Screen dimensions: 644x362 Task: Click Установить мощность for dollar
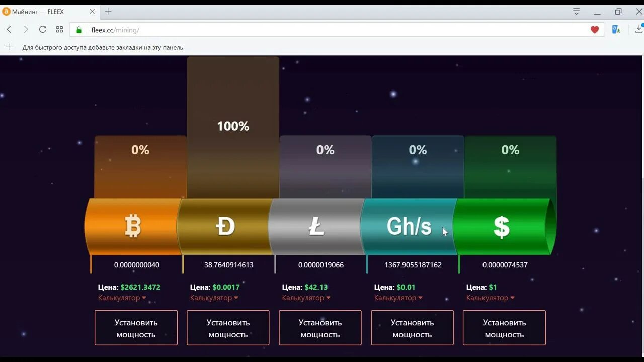coord(504,328)
